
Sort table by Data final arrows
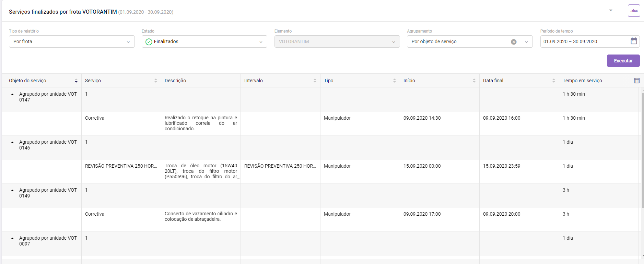(x=554, y=81)
